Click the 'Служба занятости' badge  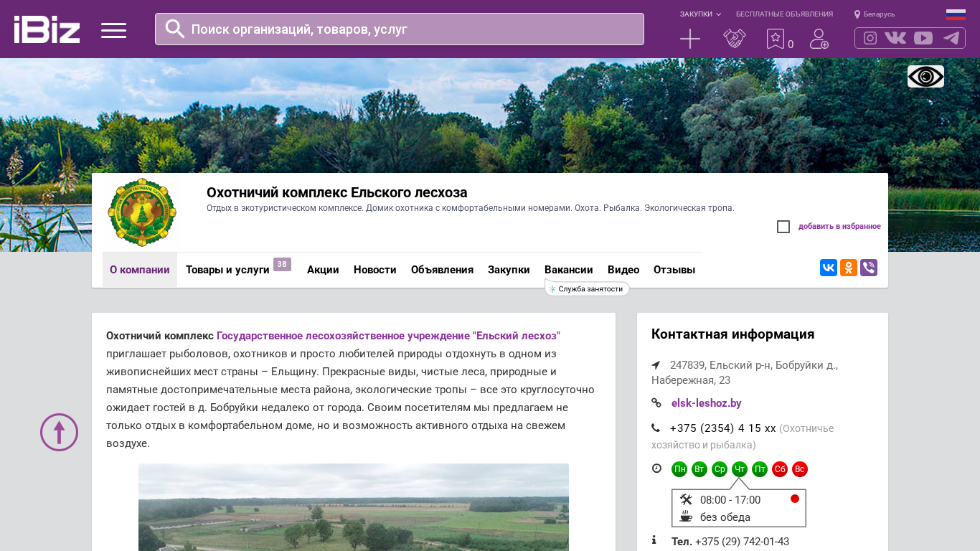pos(587,288)
